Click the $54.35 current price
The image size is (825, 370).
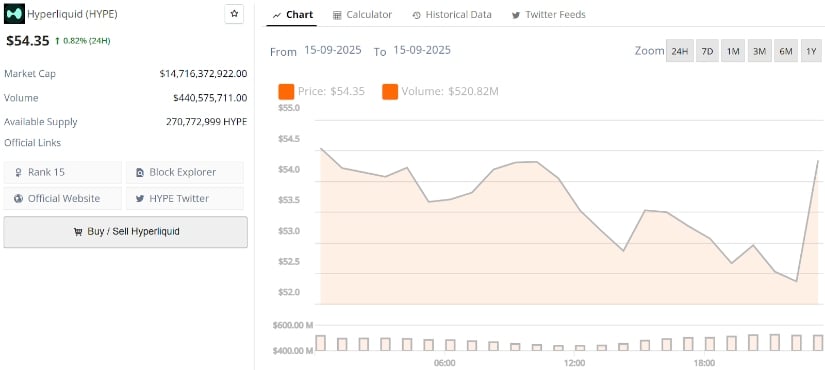27,41
